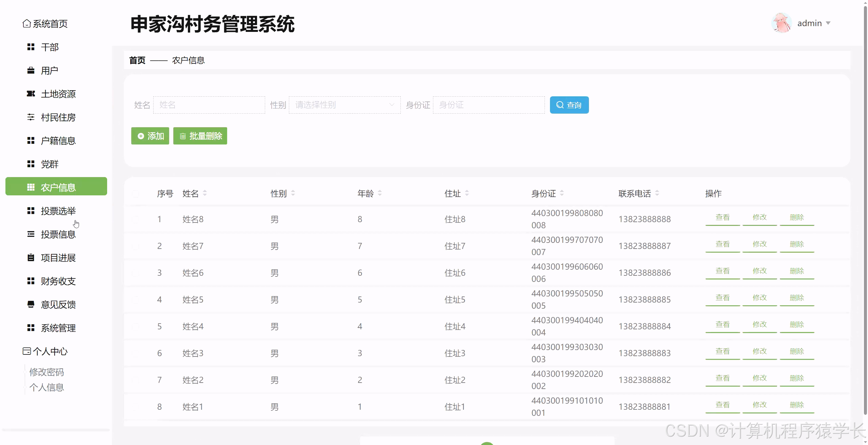The image size is (868, 445).
Task: Open the 请选择性别 gender dropdown
Action: click(344, 105)
